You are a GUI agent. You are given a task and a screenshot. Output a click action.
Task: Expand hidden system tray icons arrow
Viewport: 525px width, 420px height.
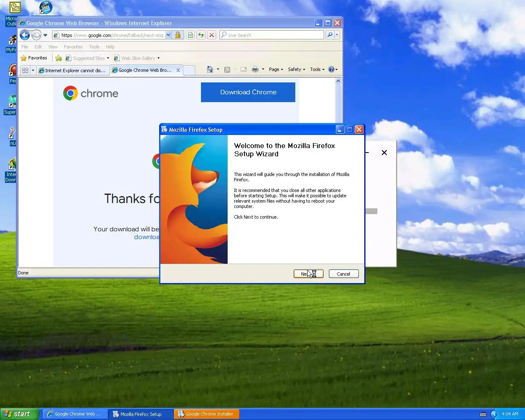pyautogui.click(x=494, y=414)
